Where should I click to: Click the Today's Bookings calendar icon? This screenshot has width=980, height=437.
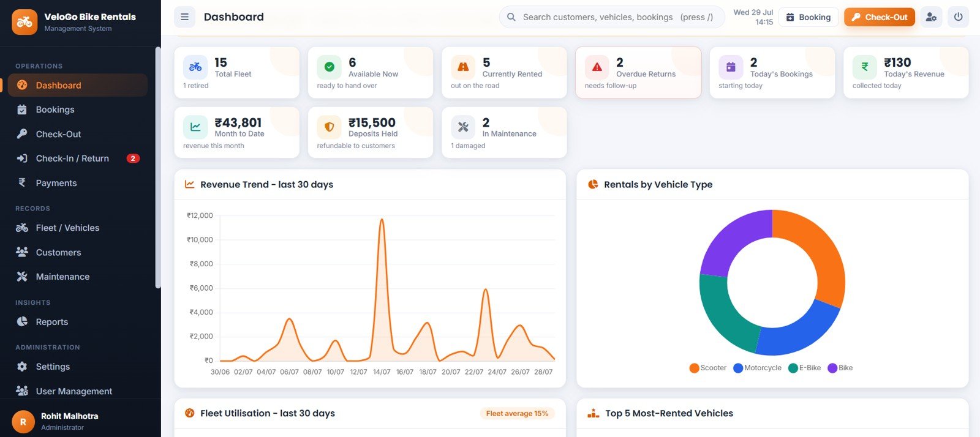731,67
